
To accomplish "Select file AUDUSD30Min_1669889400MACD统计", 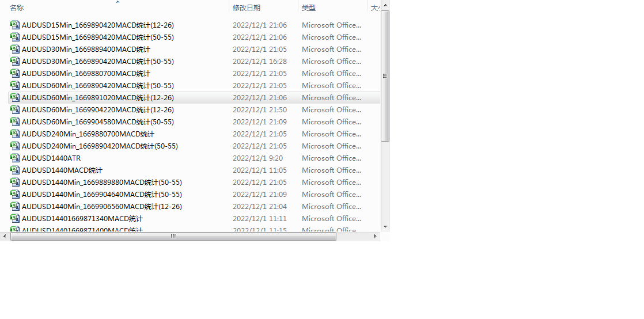I will (86, 50).
